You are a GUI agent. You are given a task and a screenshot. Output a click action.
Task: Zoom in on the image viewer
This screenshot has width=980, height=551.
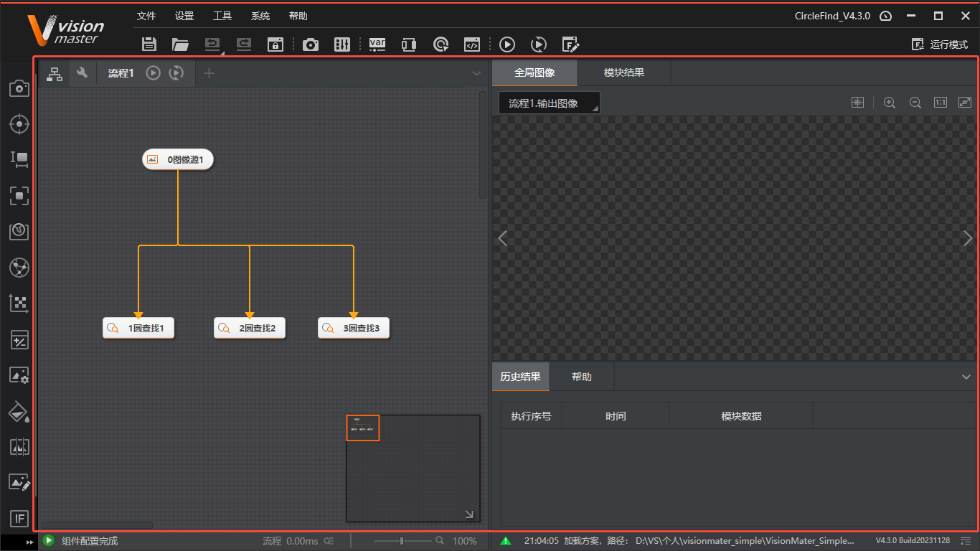[890, 103]
